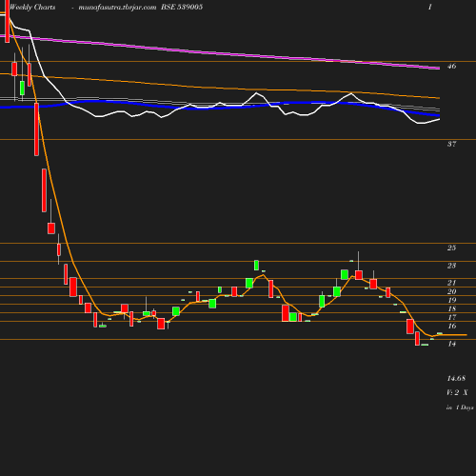Click the price axis label 19

[x=451, y=300]
